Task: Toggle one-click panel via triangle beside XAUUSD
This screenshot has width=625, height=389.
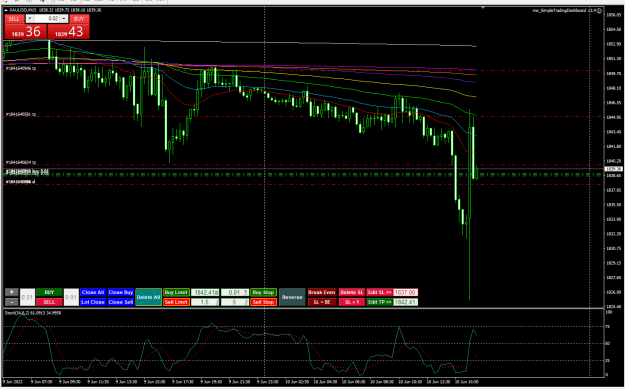Action: pyautogui.click(x=6, y=10)
